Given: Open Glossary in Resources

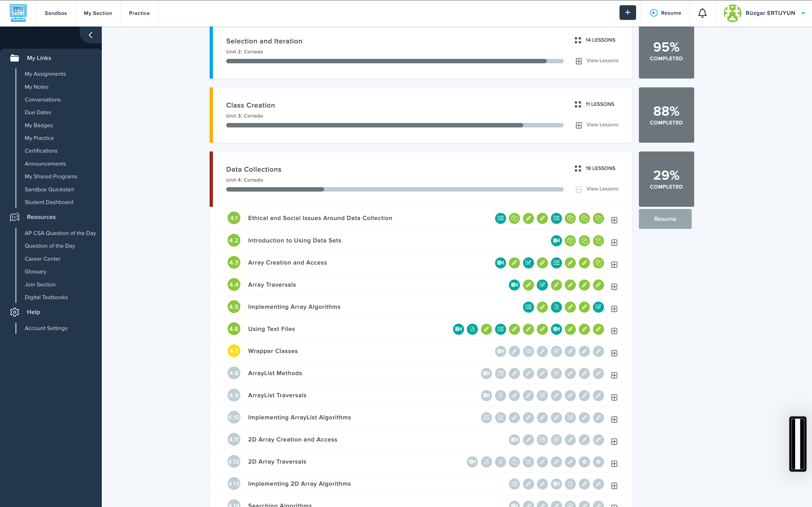Looking at the screenshot, I should pyautogui.click(x=36, y=271).
